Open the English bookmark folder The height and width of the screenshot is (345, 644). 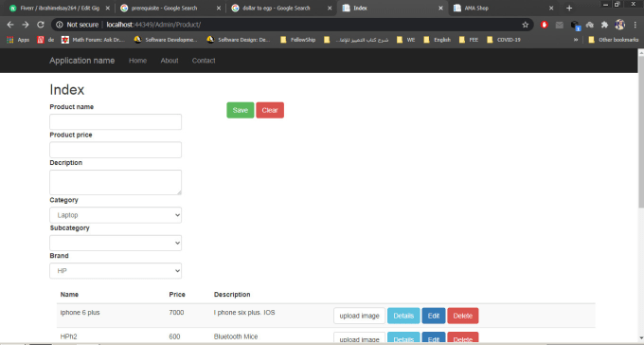point(437,40)
